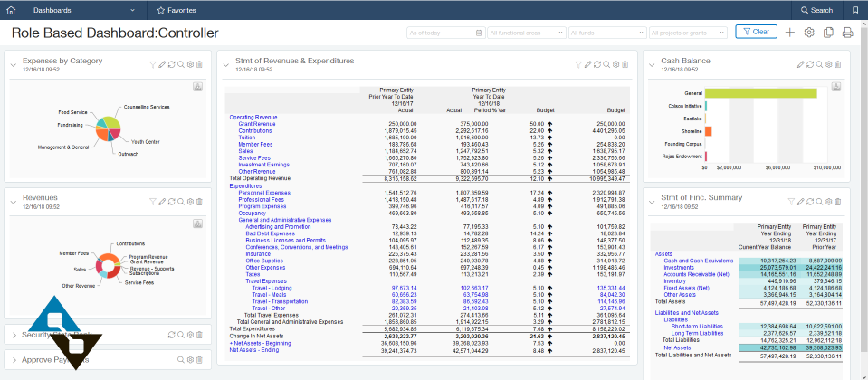Click the Revenues donut chart

coord(108,266)
